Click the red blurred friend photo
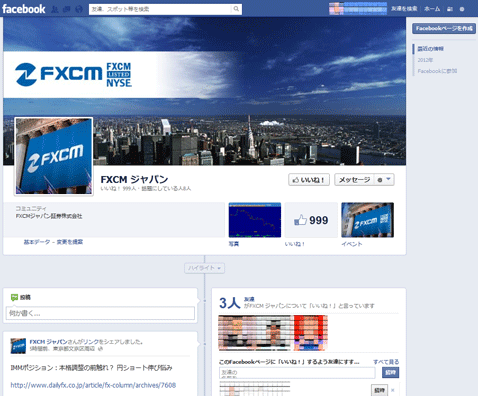Screen dimensions: 478x396 click(310, 333)
